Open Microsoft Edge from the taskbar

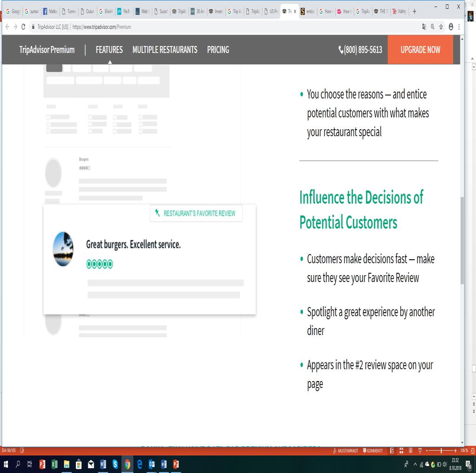click(139, 464)
